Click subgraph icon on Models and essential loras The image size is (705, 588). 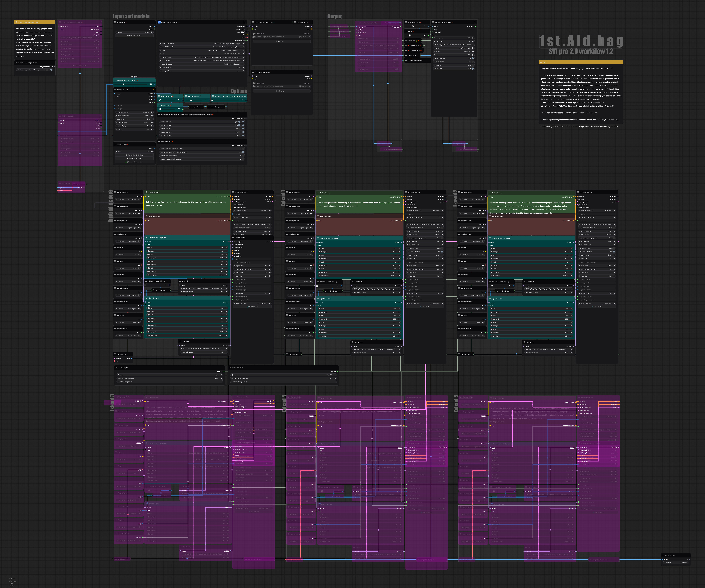point(159,22)
